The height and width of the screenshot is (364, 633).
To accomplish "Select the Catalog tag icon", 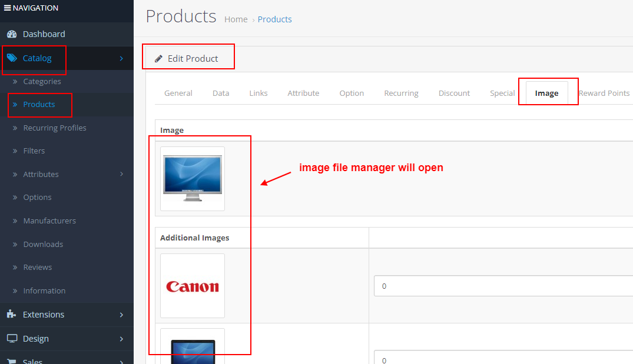I will 13,58.
